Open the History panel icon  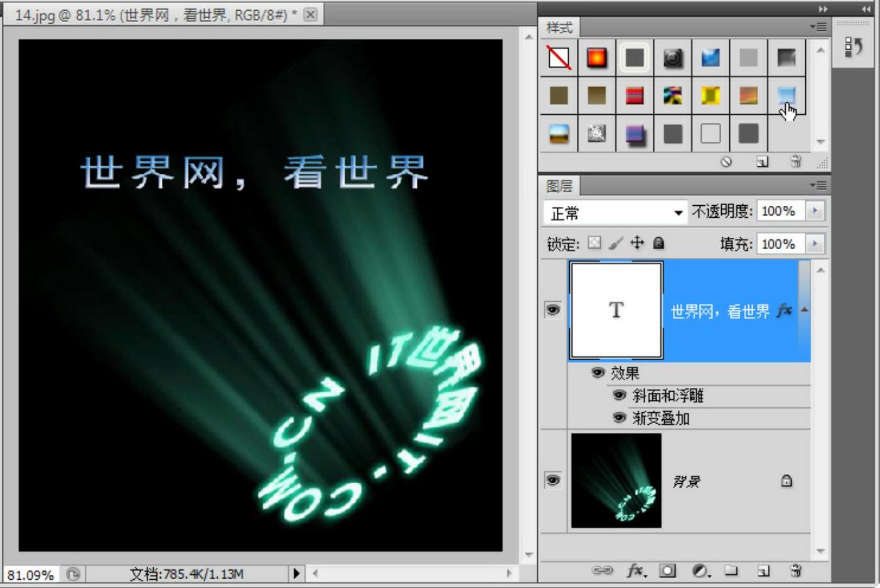pos(853,47)
